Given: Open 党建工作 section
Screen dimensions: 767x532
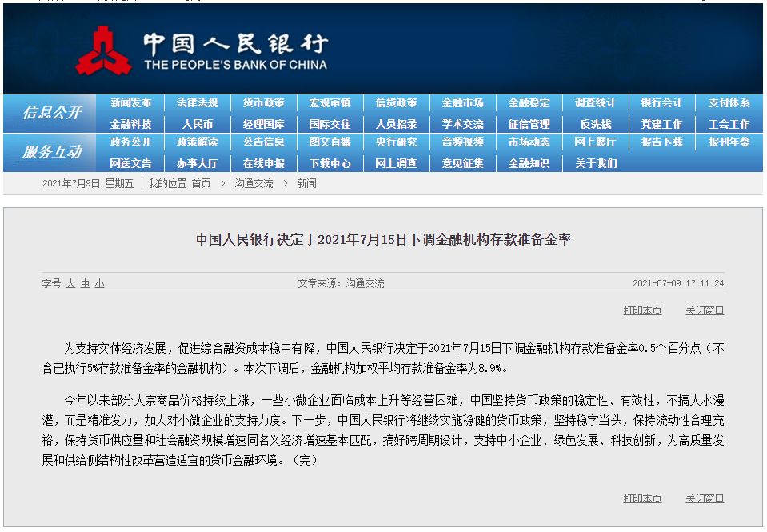Looking at the screenshot, I should tap(662, 124).
